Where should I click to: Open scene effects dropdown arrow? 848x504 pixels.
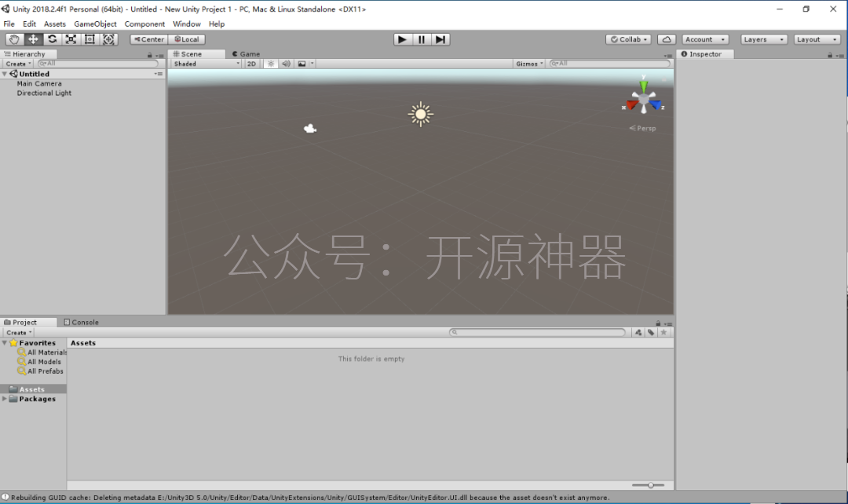tap(312, 64)
